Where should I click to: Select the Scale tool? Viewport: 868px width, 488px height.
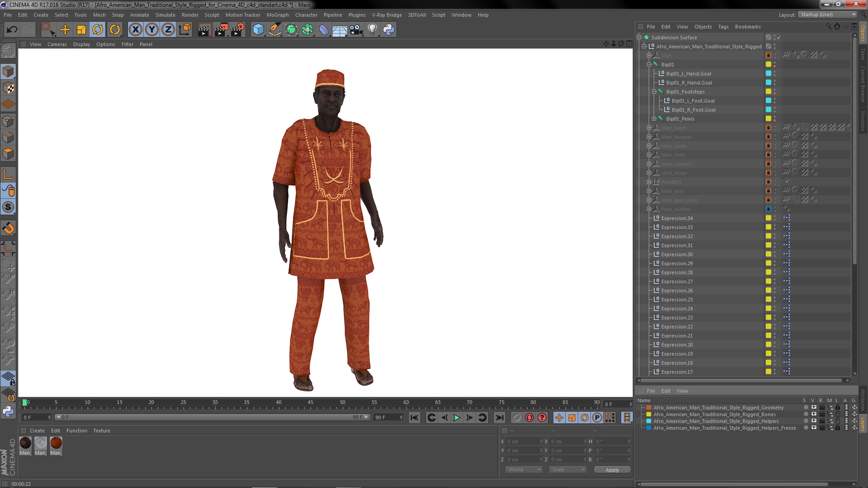[x=81, y=30]
